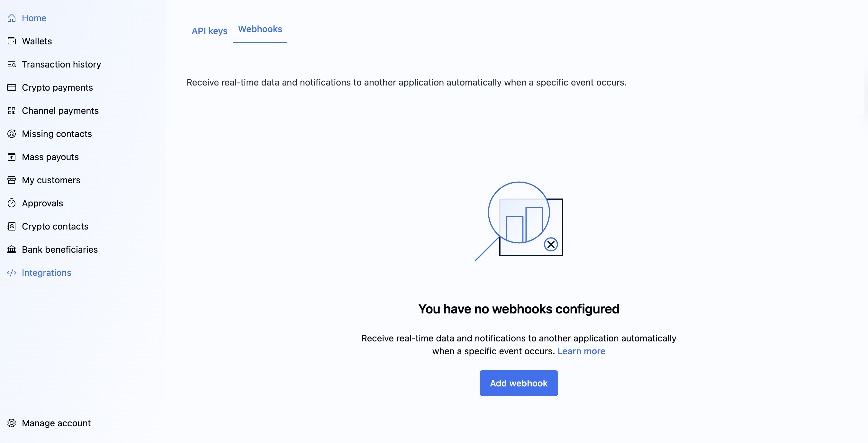Click the empty webhooks illustration
The image size is (868, 443).
519,221
